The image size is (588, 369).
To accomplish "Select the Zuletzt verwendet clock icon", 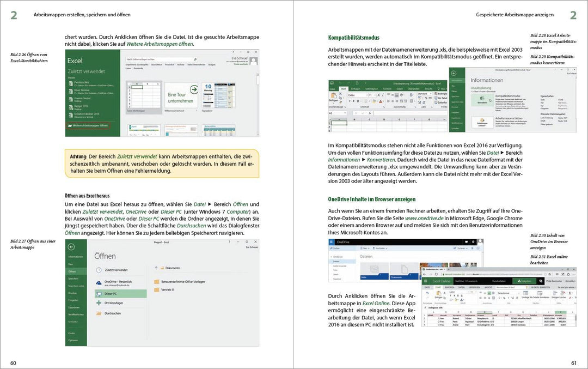I will pyautogui.click(x=99, y=270).
